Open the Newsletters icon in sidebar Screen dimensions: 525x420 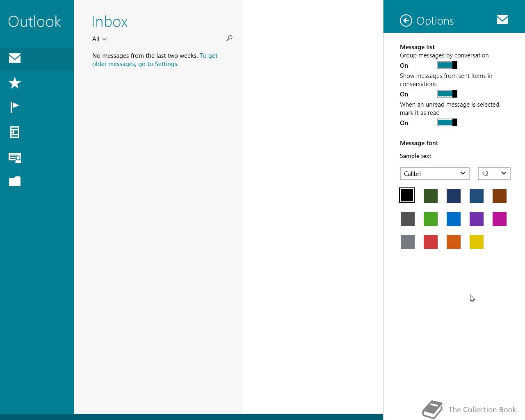pos(15,132)
